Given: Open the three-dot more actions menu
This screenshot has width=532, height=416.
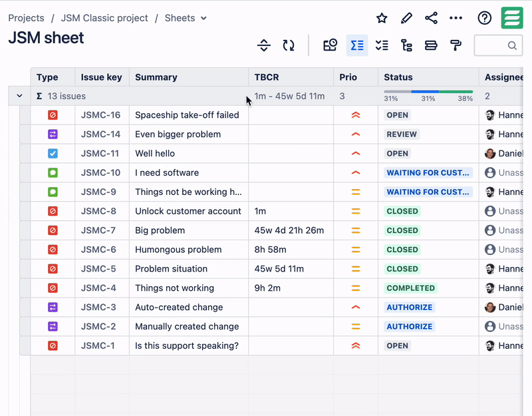Looking at the screenshot, I should pos(456,18).
